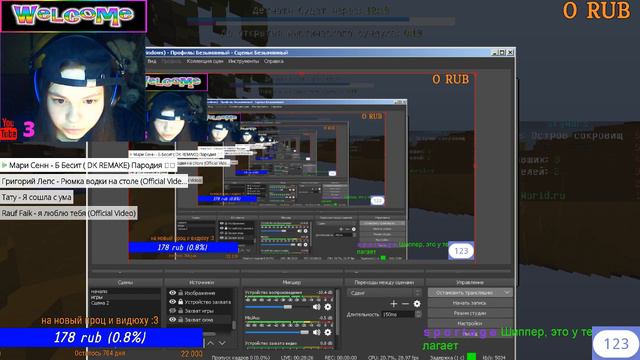Select the Устройство захвата source row
This screenshot has height=360, width=640.
coord(200,302)
